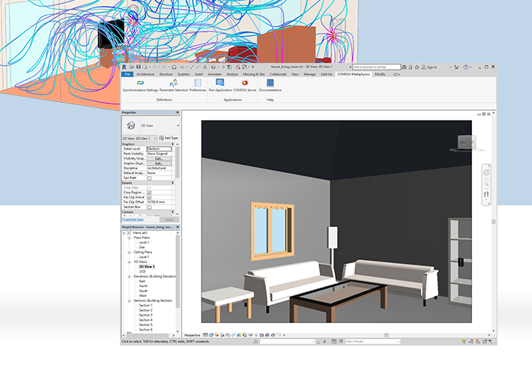
Task: Select Section 3 in the Project Browser
Action: 145,316
